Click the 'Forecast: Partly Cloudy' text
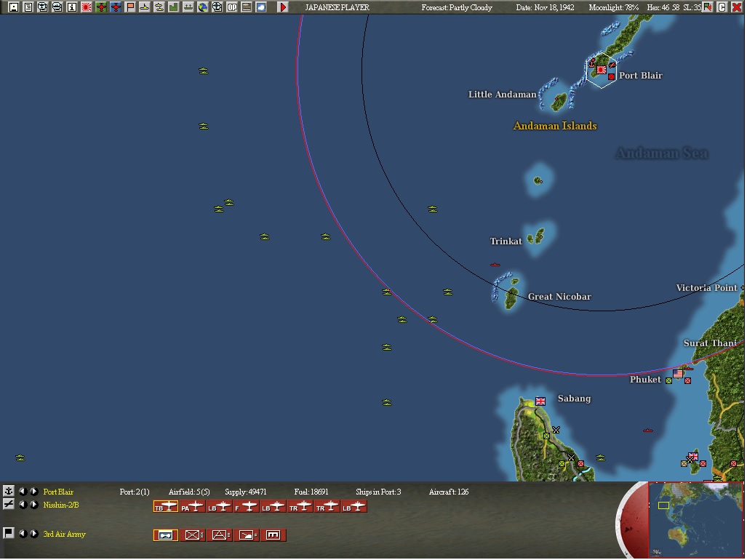The height and width of the screenshot is (560, 747). (456, 7)
